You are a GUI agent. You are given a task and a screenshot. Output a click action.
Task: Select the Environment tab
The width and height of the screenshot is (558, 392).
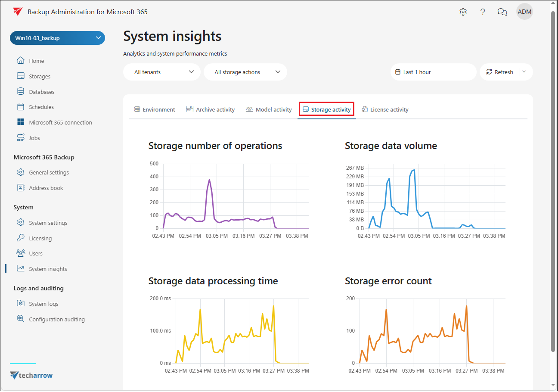click(155, 109)
